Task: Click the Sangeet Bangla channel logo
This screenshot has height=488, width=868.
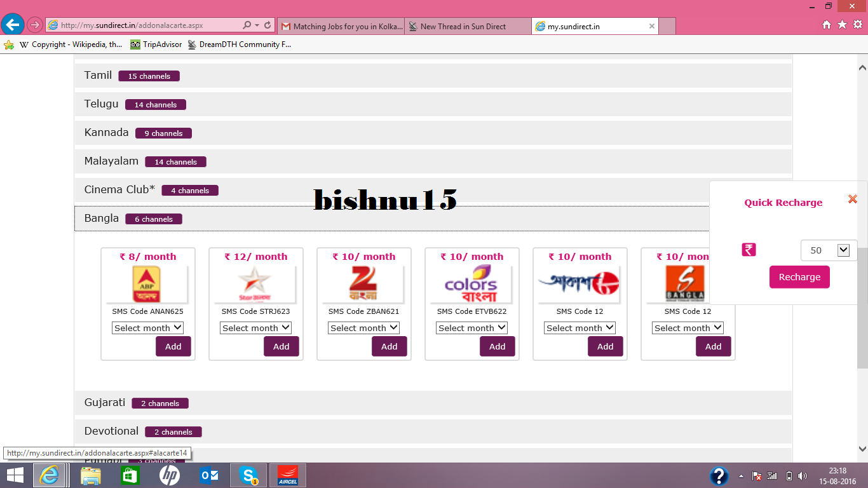Action: pos(684,284)
